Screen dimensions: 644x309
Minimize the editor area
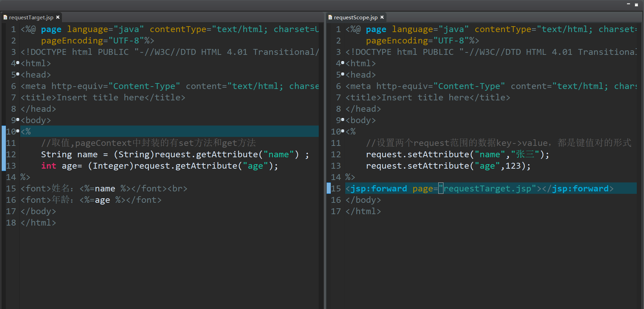click(x=628, y=4)
